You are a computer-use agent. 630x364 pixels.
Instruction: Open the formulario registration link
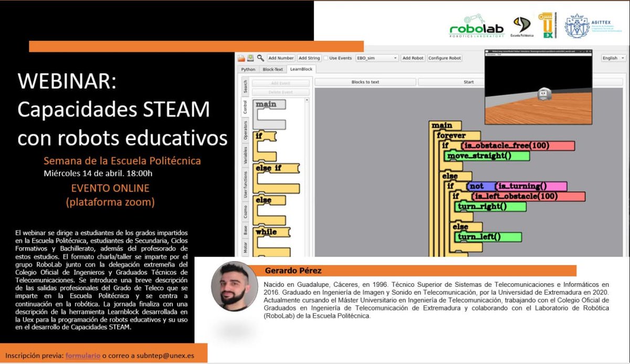tap(82, 356)
